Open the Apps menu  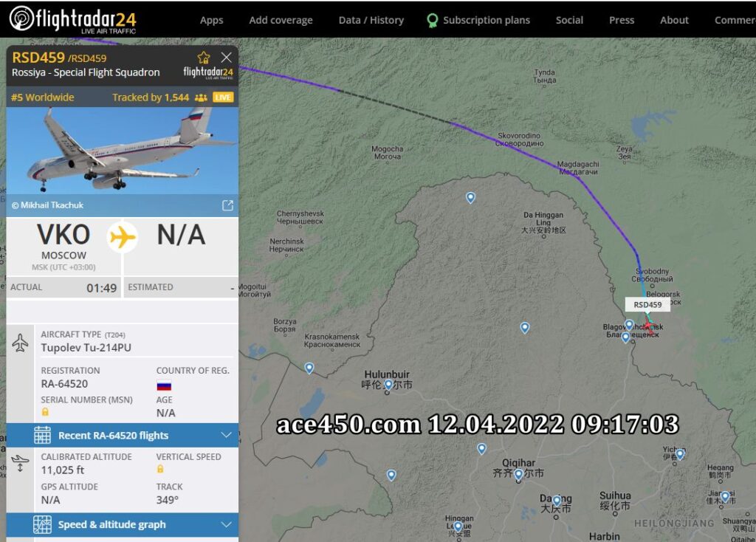(x=212, y=20)
